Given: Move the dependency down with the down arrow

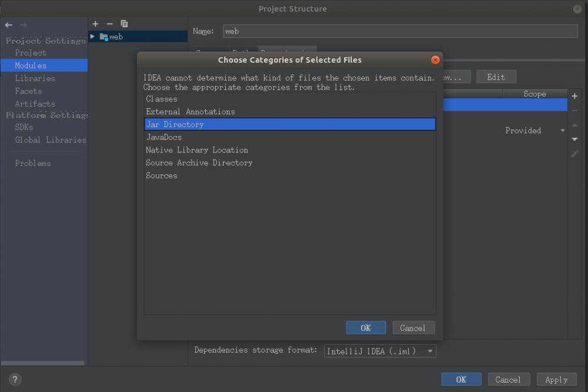Looking at the screenshot, I should point(574,139).
